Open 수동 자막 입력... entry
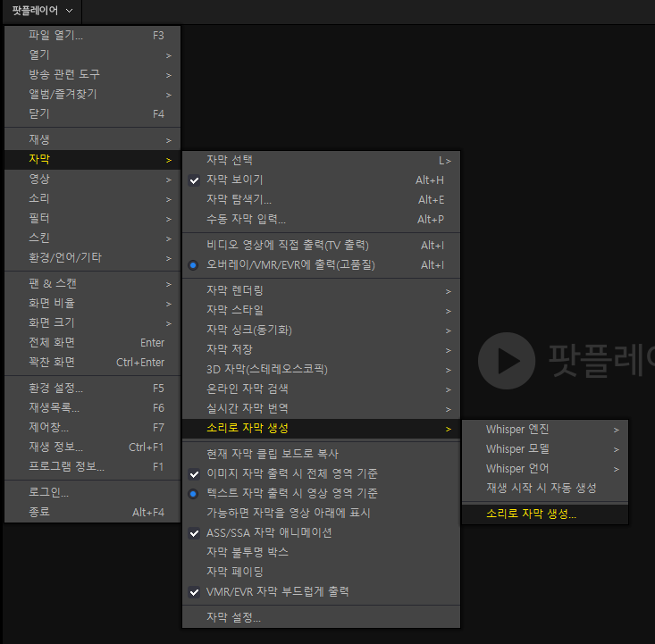Image resolution: width=655 pixels, height=644 pixels. point(321,219)
